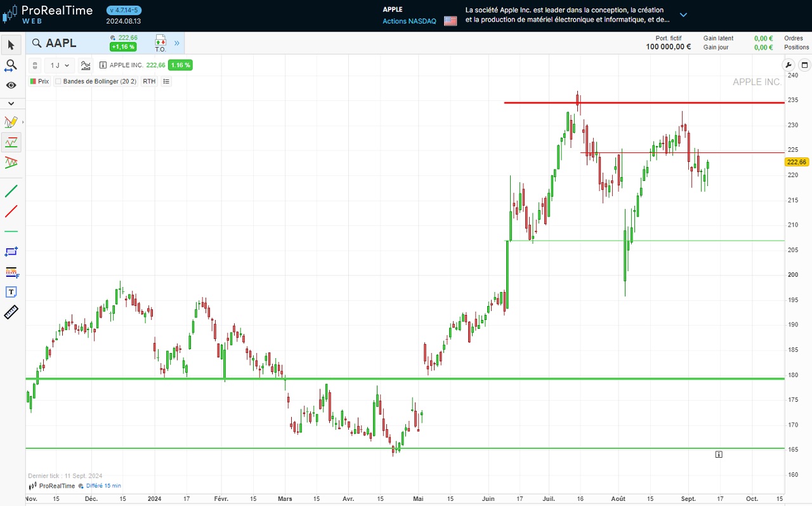Expand the sidebar chevron below the eye
The image size is (812, 506).
point(11,103)
